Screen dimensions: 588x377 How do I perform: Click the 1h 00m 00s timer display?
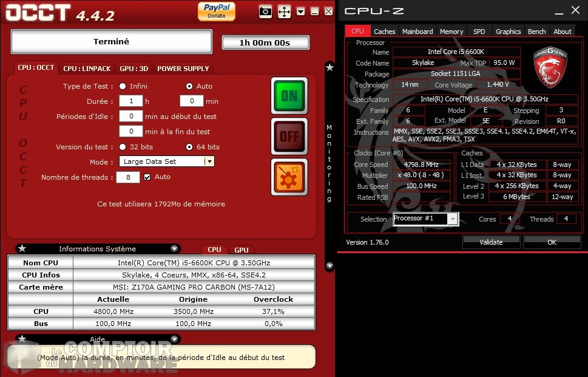pyautogui.click(x=266, y=42)
